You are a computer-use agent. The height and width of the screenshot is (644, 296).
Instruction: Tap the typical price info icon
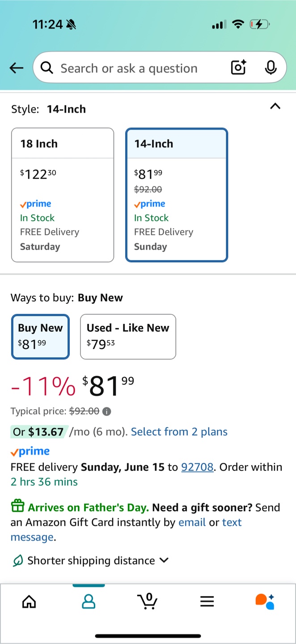click(x=107, y=411)
